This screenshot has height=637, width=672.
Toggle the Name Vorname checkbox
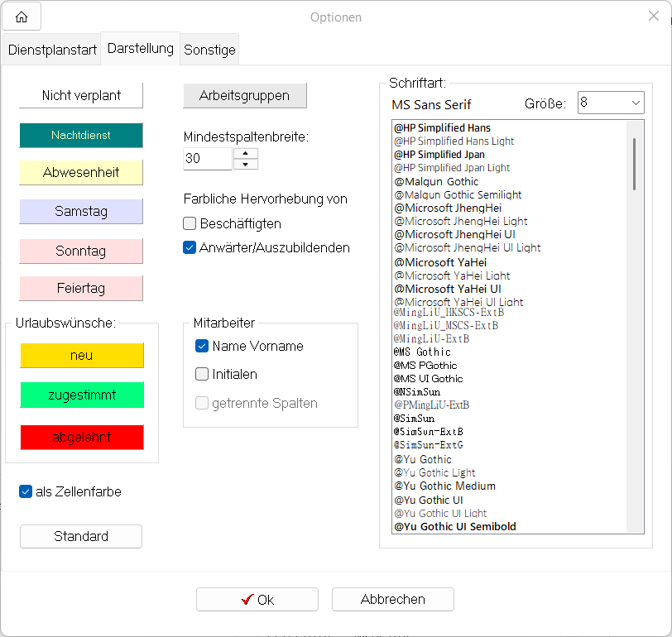coord(202,346)
